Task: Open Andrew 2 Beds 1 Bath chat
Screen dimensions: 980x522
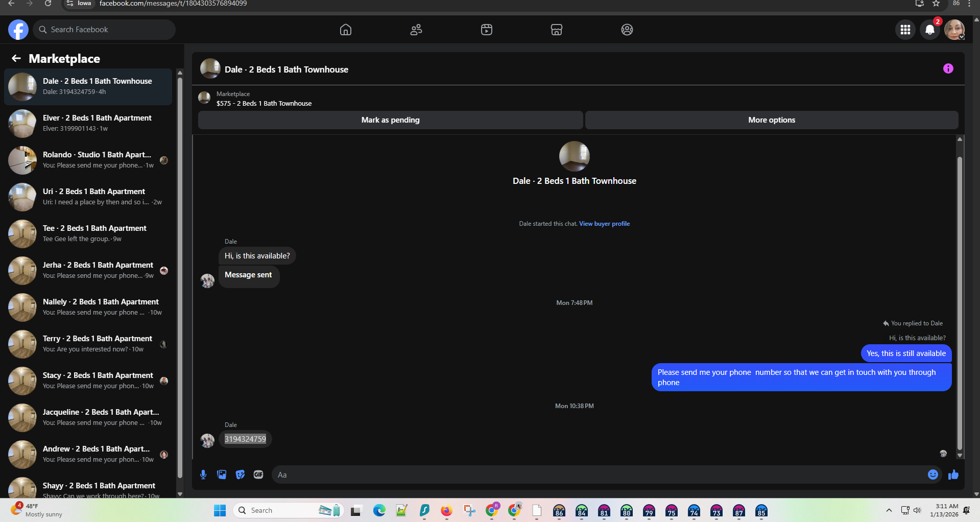Action: click(88, 454)
